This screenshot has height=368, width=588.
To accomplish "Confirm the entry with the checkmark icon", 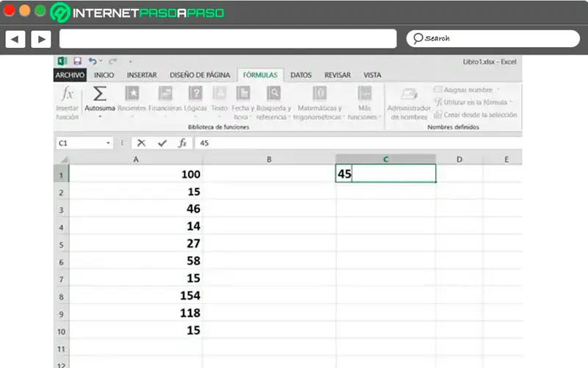I will (162, 143).
